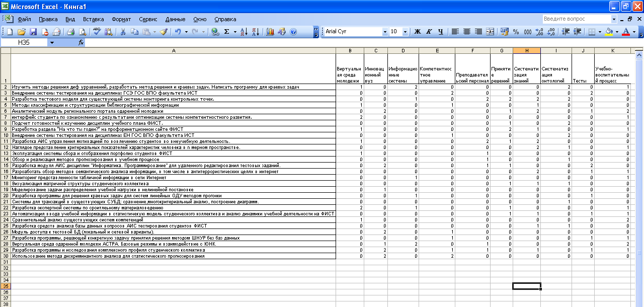Align cell text to the right
Screen dimensions: 644x307
pyautogui.click(x=478, y=31)
